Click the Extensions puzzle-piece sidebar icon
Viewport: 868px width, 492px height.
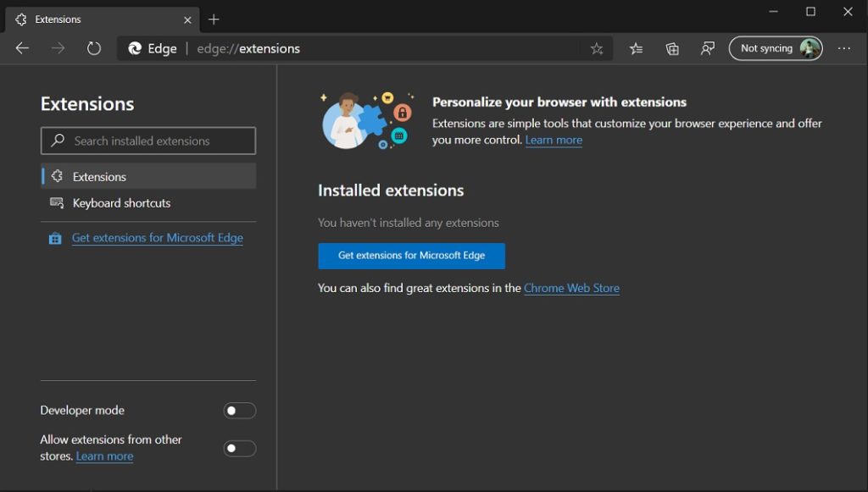click(57, 174)
